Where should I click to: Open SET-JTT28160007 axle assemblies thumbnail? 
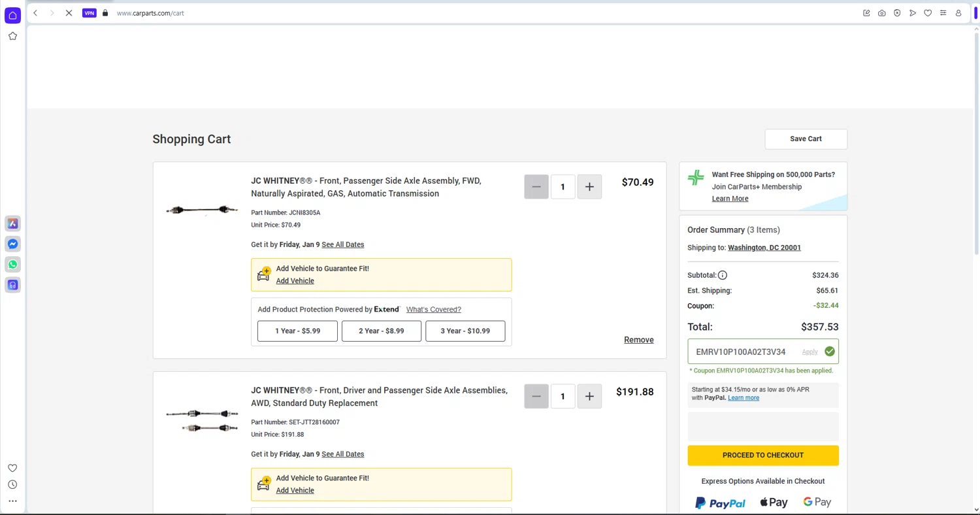202,421
